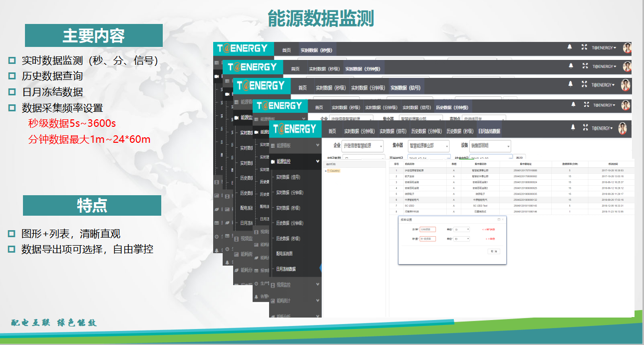Close the 频率设置 dialog with X
644x345 pixels.
[503, 219]
